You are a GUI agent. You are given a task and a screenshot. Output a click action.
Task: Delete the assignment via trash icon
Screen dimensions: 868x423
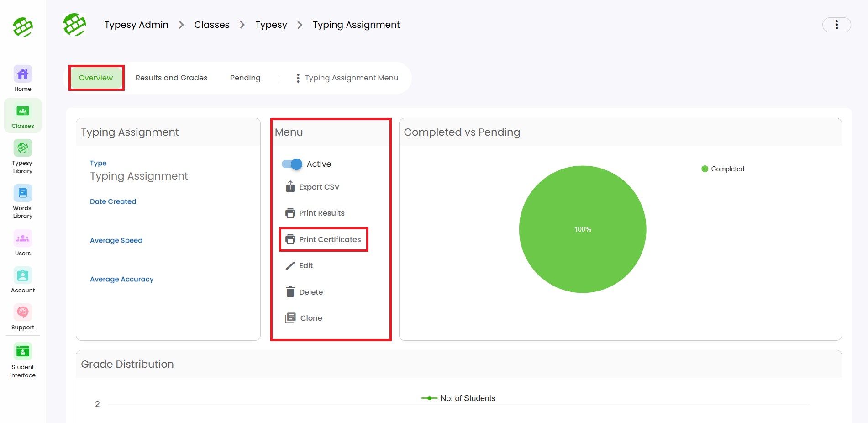pos(290,292)
